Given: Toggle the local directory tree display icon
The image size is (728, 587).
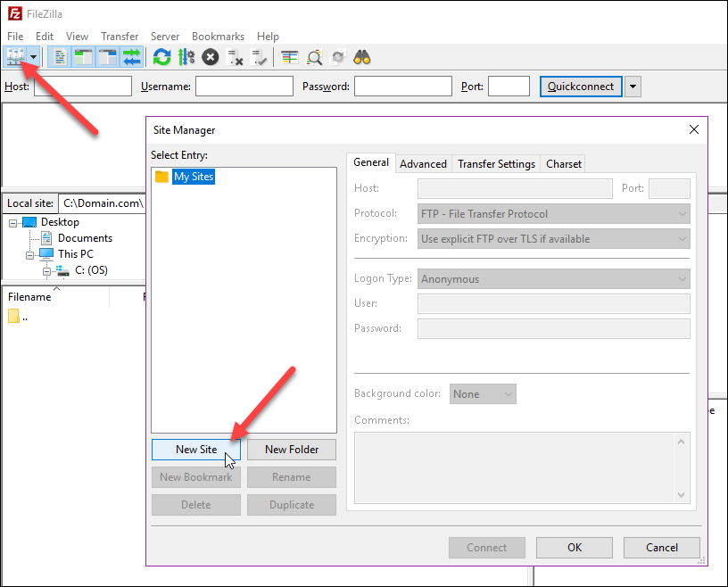Looking at the screenshot, I should 84,57.
